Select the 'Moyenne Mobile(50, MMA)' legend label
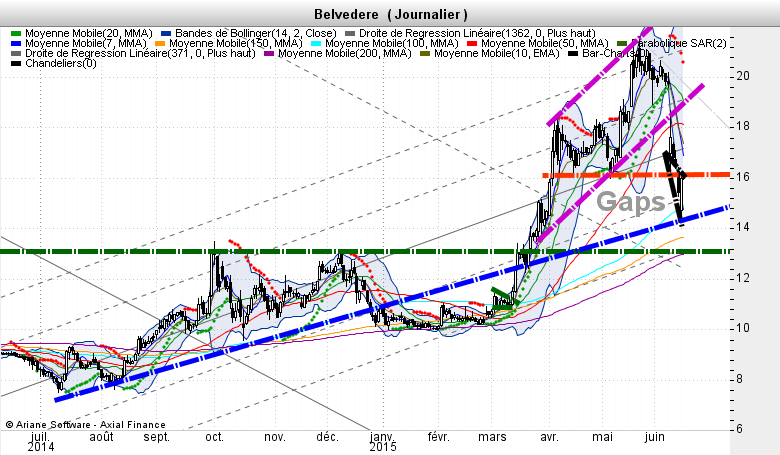Screen dimensions: 780x455 [545, 43]
